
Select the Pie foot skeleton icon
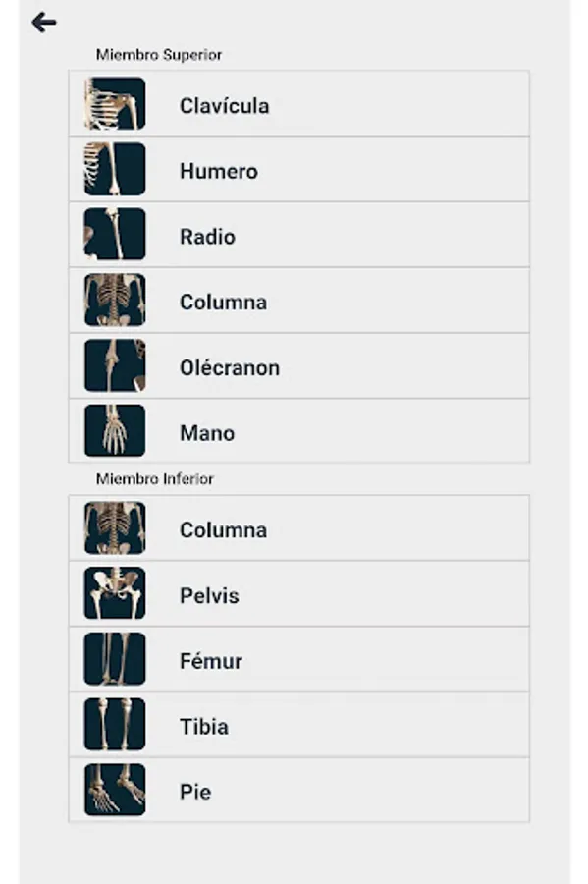(x=115, y=790)
